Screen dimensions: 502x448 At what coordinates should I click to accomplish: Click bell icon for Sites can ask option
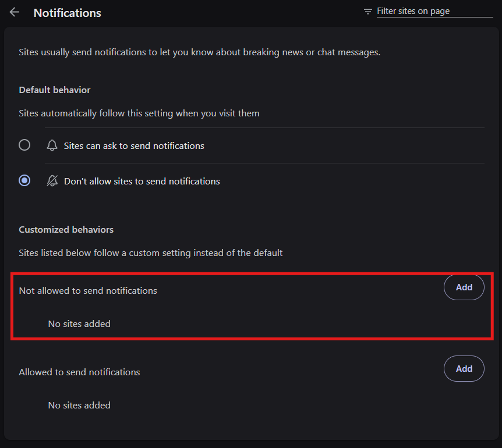coord(52,145)
